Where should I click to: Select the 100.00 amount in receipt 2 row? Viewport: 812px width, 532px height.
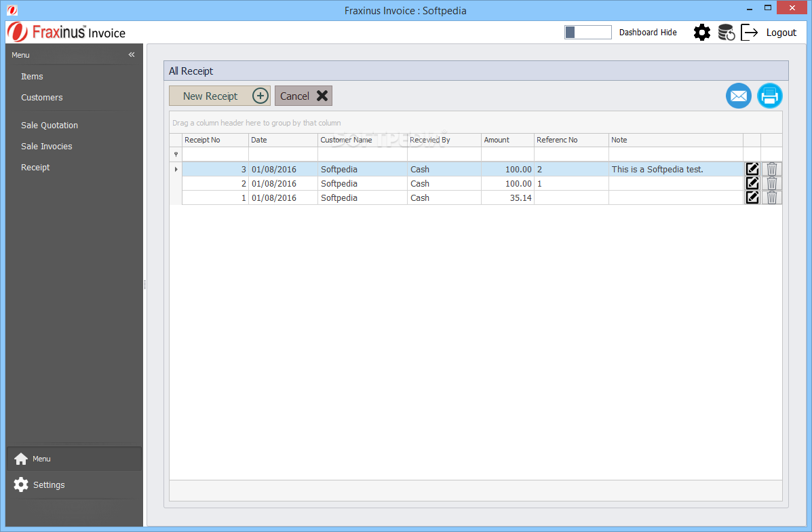[507, 183]
